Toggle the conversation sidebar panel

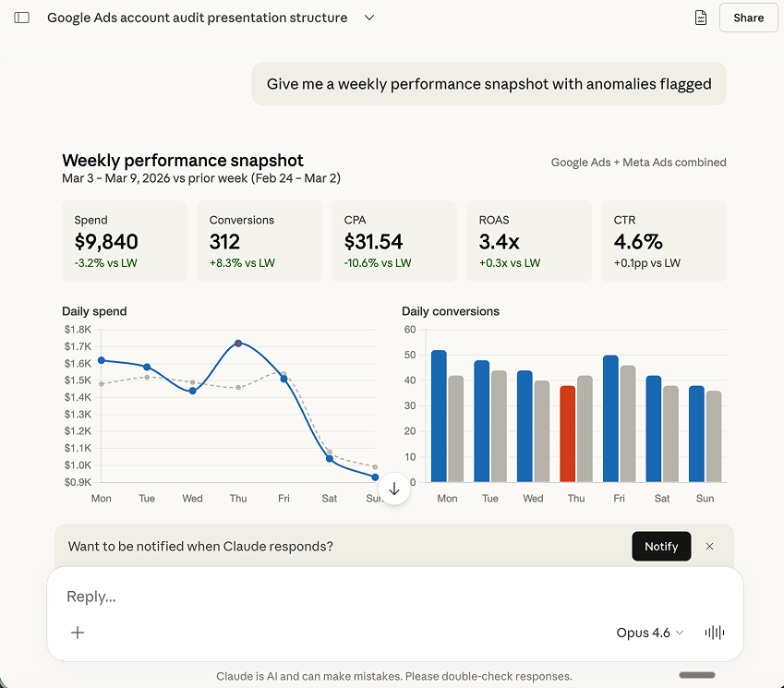21,17
